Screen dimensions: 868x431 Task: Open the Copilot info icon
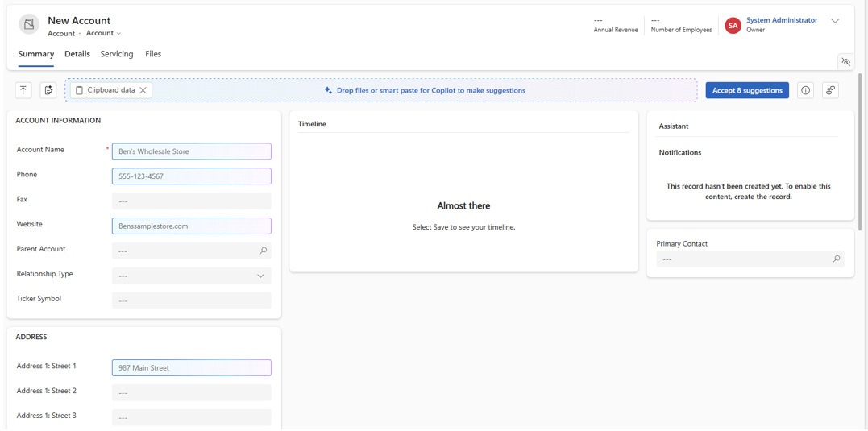coord(805,90)
